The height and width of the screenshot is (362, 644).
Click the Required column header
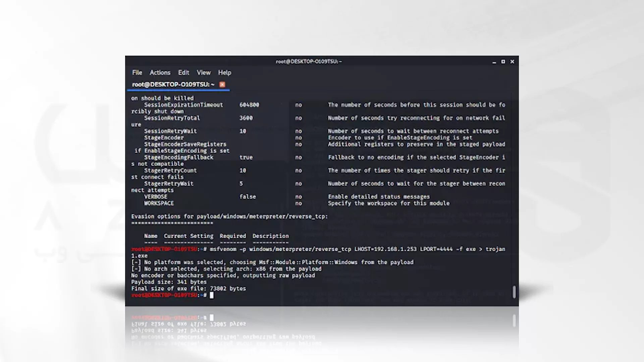click(x=233, y=236)
